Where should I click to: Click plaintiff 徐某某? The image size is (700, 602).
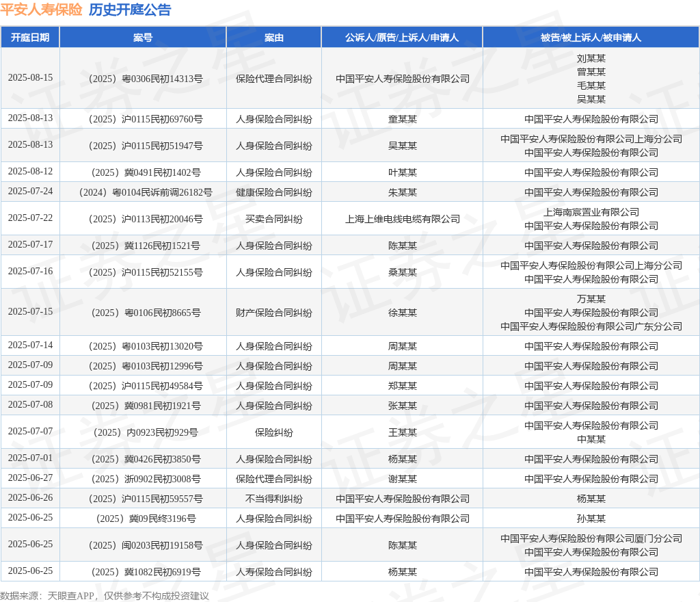pyautogui.click(x=402, y=313)
